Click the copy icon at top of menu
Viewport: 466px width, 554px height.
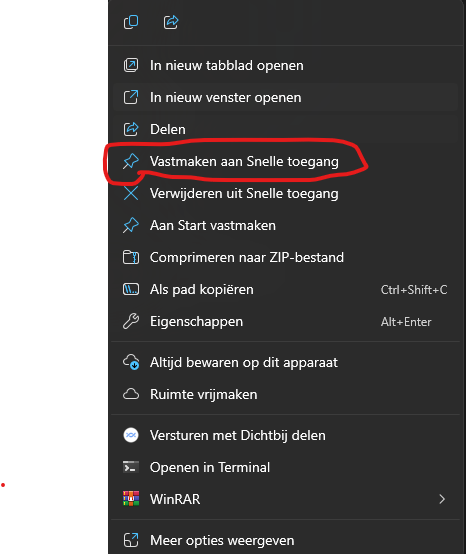click(131, 22)
